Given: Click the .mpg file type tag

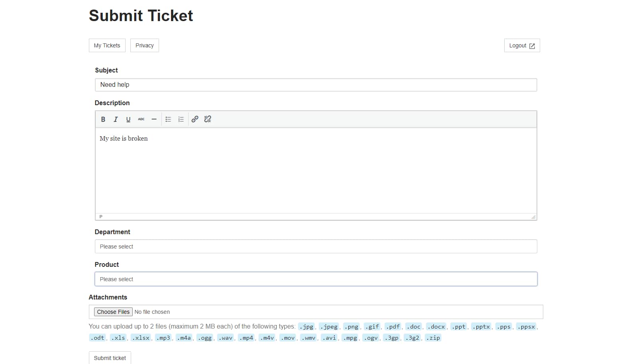Looking at the screenshot, I should pyautogui.click(x=350, y=338).
